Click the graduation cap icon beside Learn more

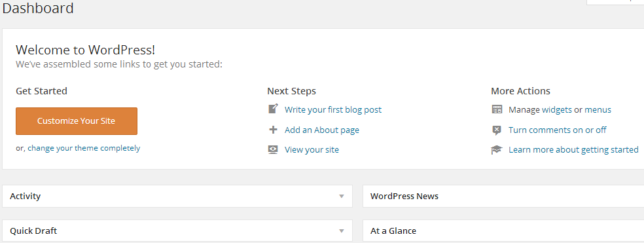pos(497,150)
